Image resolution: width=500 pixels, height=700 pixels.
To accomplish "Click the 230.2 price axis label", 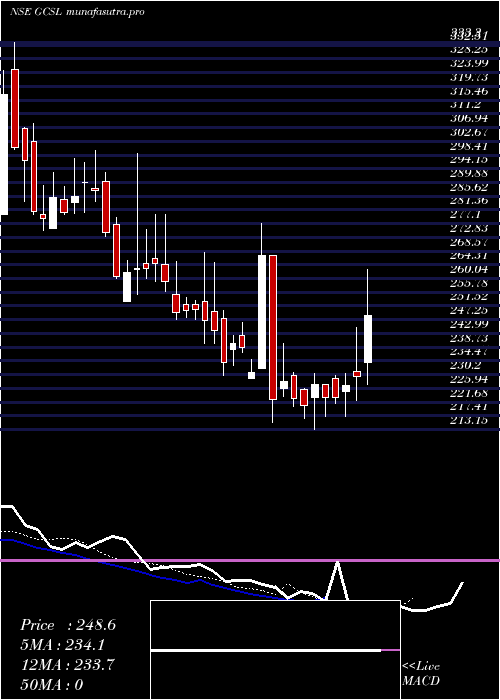I will click(465, 366).
